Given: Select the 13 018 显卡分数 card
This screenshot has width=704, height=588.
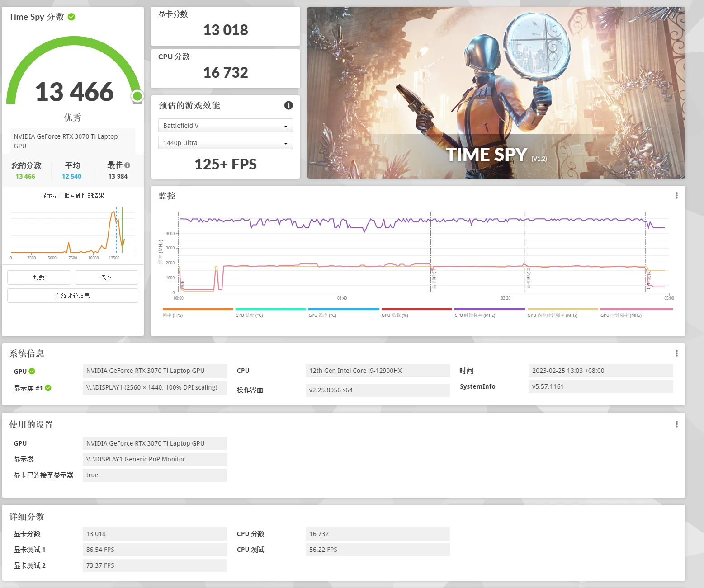Looking at the screenshot, I should point(226,26).
